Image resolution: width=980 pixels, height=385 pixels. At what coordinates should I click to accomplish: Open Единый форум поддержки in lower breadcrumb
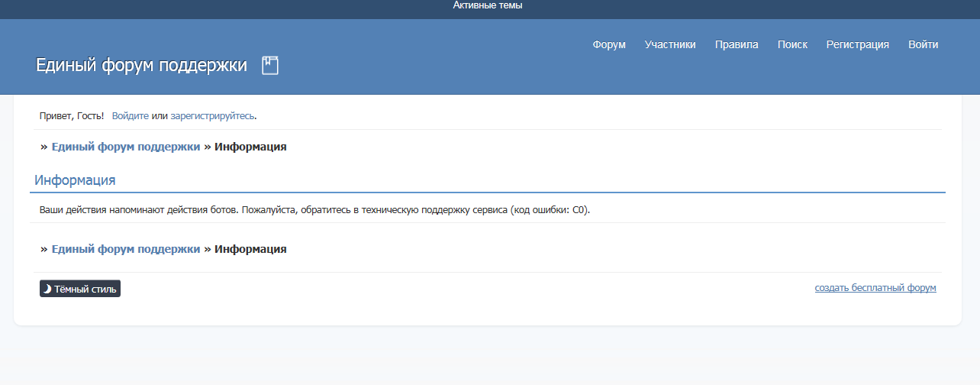click(126, 249)
